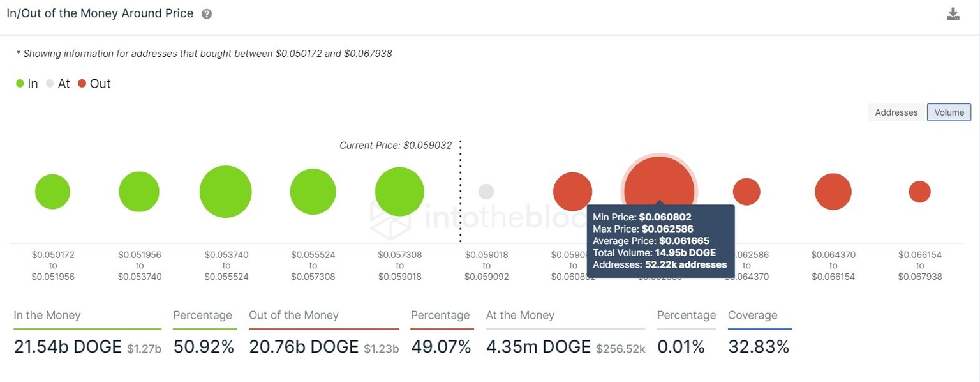980x382 pixels.
Task: Select the gray 'At' legend dot
Action: (x=49, y=83)
